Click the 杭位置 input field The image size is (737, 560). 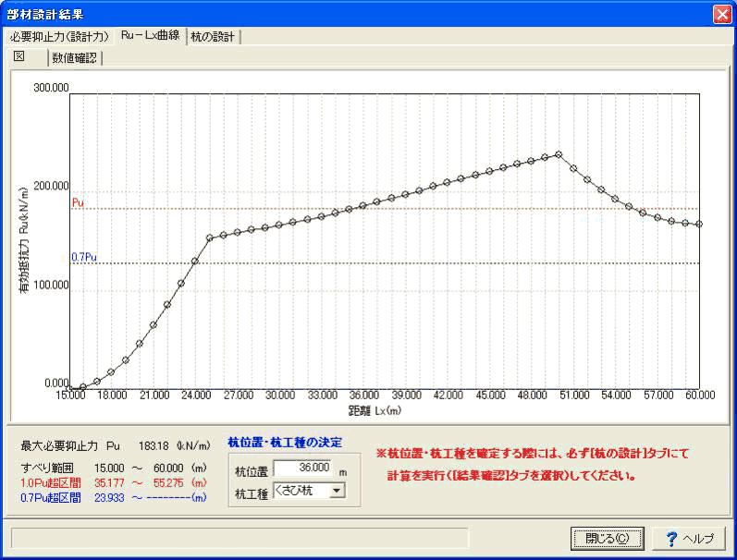(x=302, y=469)
